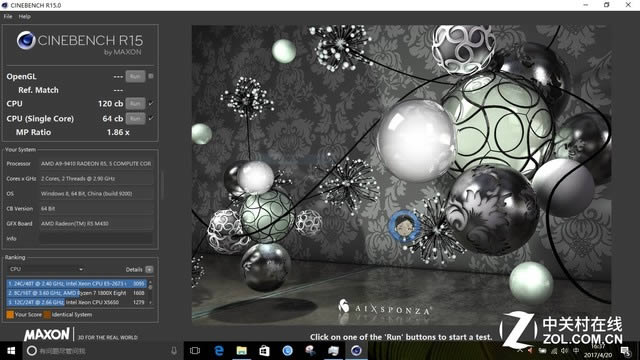
Task: Click the Your Score orange swatch
Action: (10, 315)
